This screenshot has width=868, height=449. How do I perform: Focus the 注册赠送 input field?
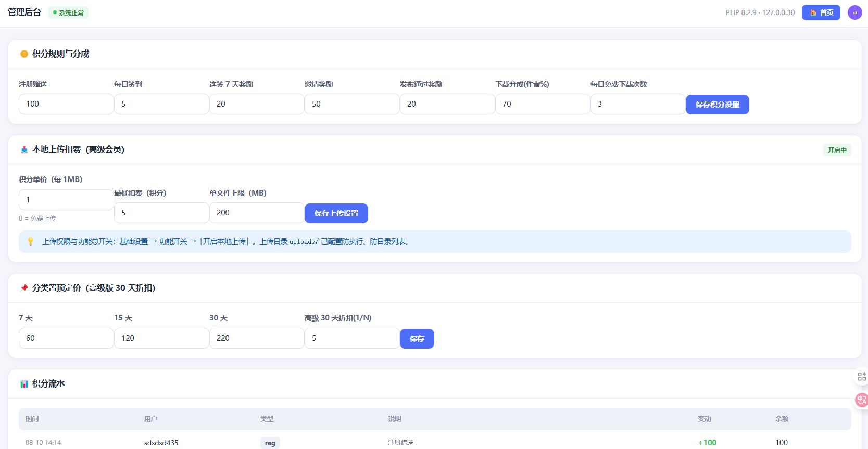[66, 104]
